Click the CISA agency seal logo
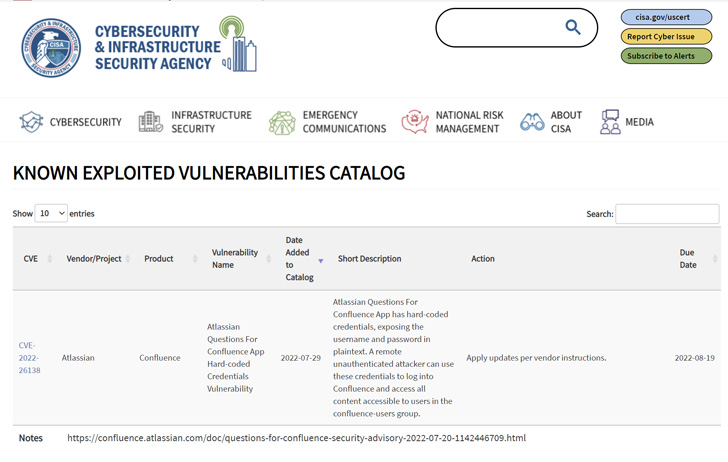 [51, 46]
